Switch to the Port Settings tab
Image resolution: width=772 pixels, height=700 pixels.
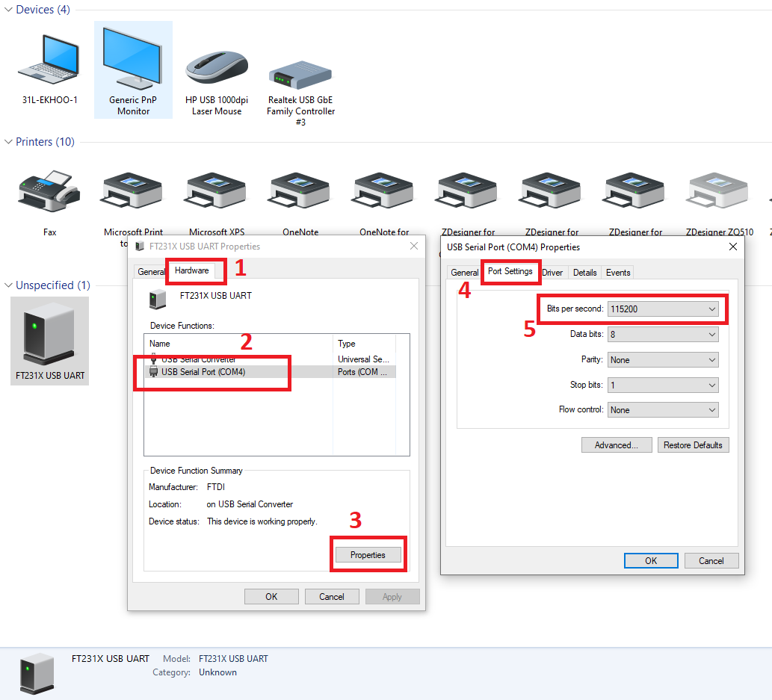510,272
